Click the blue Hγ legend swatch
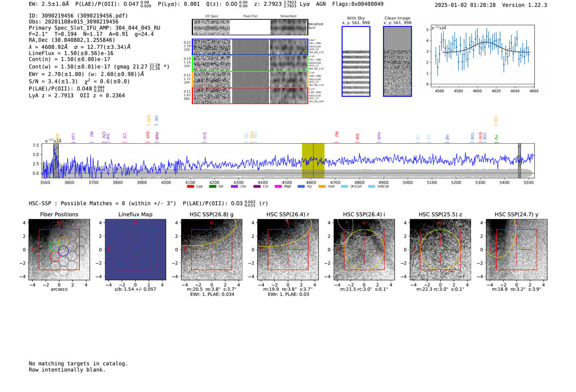This screenshot has height=392, width=576. click(301, 187)
